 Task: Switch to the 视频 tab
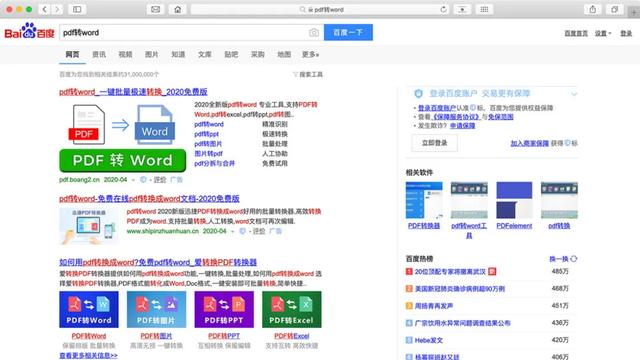125,54
